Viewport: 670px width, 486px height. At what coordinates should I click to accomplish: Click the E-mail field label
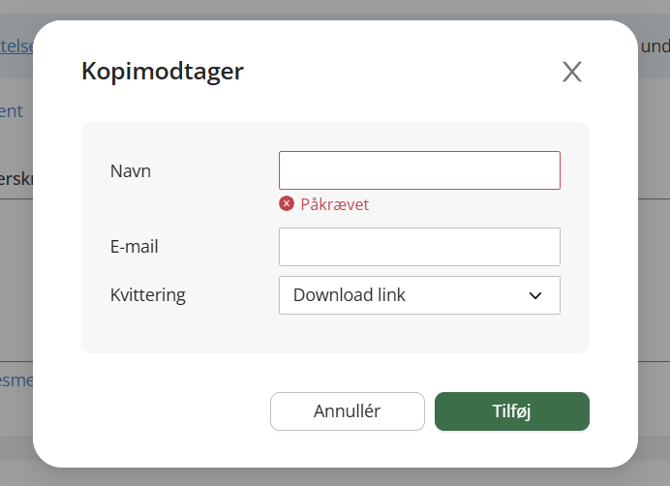tap(134, 247)
